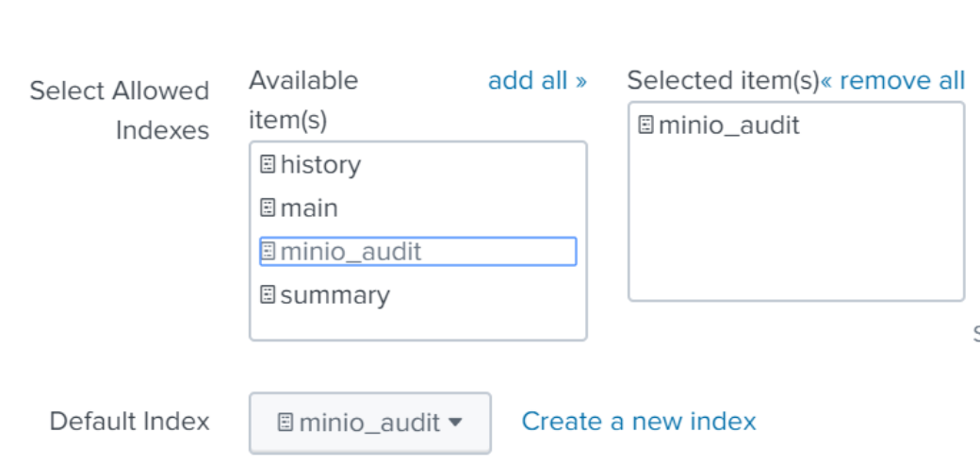
Task: Remove all selected indexes
Action: pyautogui.click(x=893, y=81)
